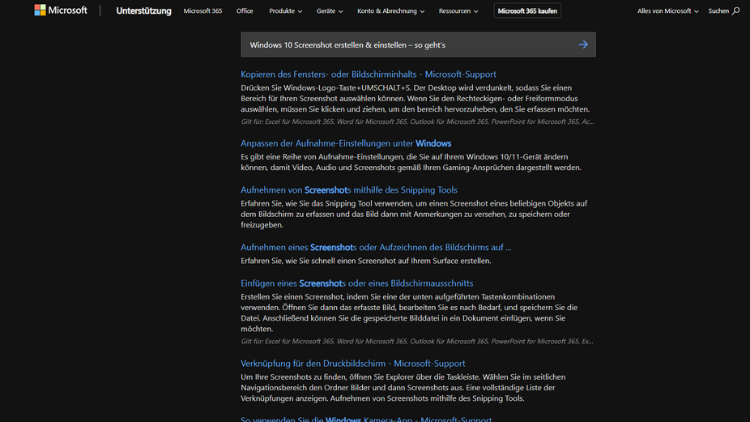Click description 'Es gibt eine Reihe von Aufnahme-Einstellungen'
The height and width of the screenshot is (422, 750).
(x=411, y=162)
